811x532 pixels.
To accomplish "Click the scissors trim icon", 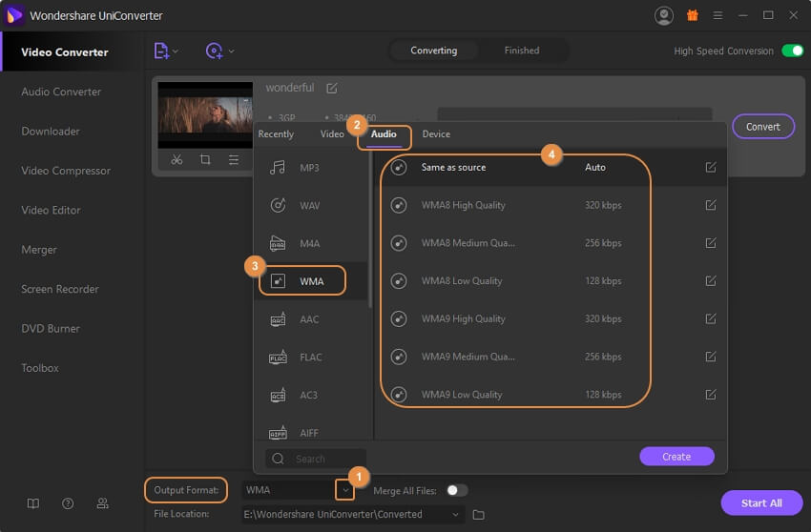I will (177, 159).
